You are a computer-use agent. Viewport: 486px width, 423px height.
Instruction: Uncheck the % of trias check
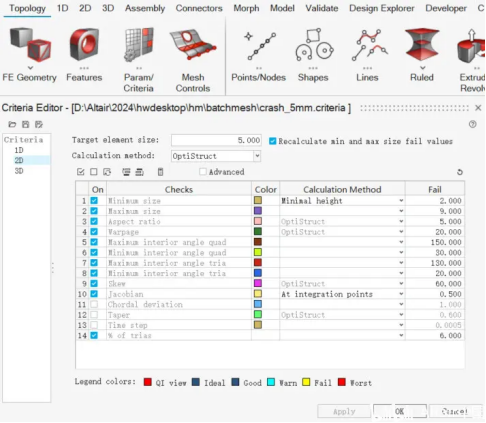click(94, 335)
